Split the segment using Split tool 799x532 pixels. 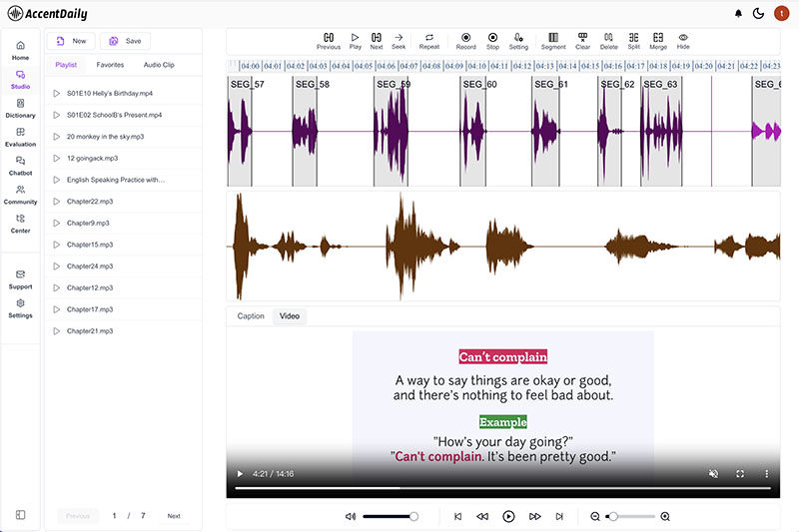click(633, 40)
